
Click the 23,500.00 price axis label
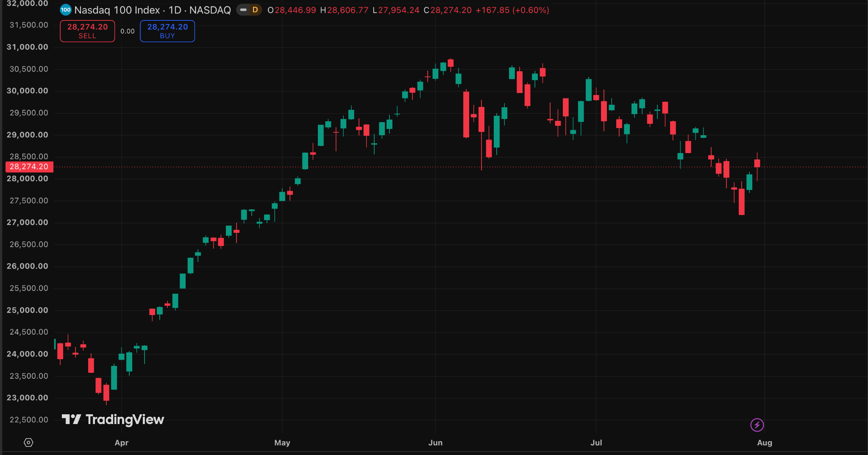click(29, 376)
